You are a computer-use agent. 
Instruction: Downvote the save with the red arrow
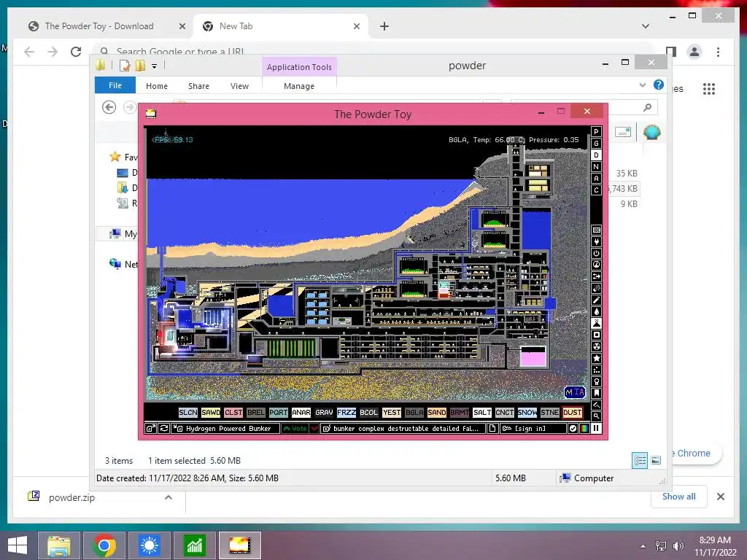point(314,429)
